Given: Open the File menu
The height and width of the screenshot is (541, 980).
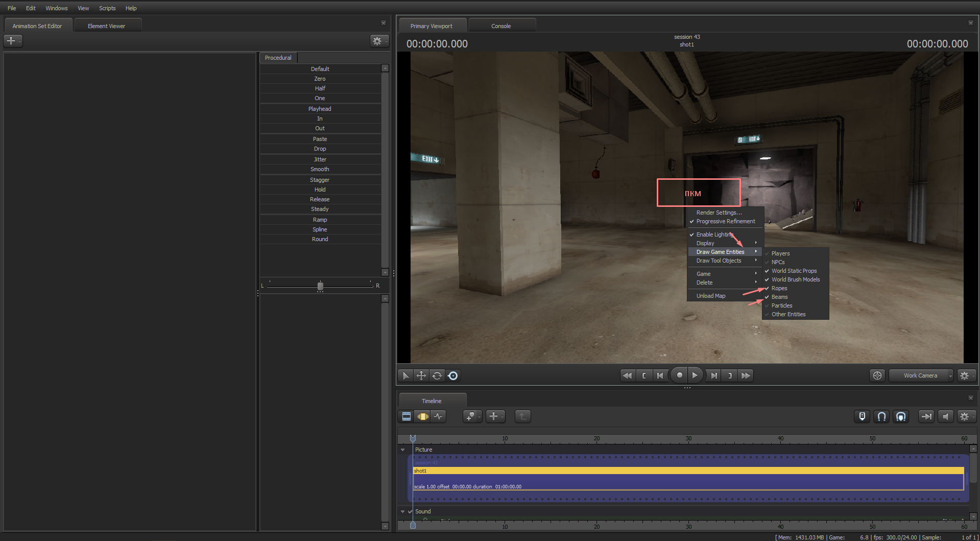Looking at the screenshot, I should 12,8.
